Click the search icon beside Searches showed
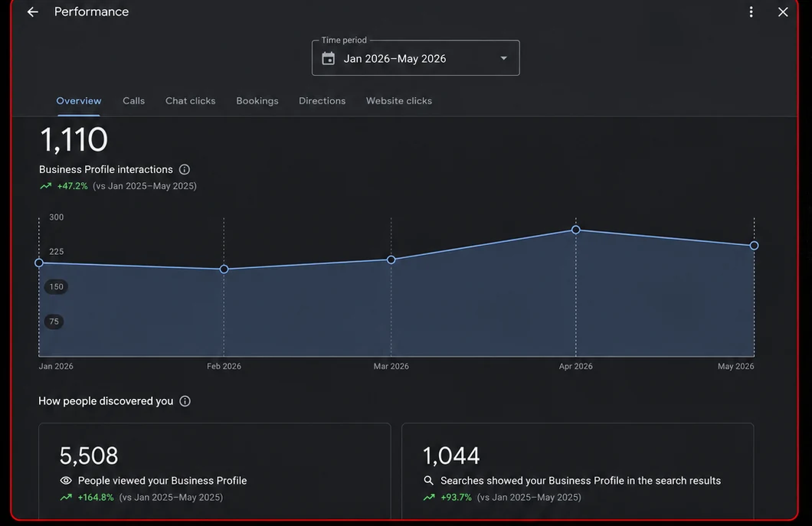 click(428, 480)
